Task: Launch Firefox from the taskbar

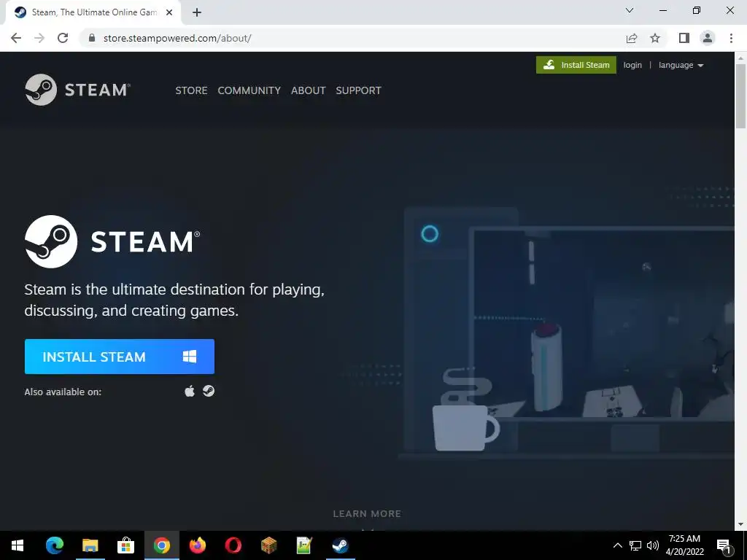Action: [x=197, y=545]
